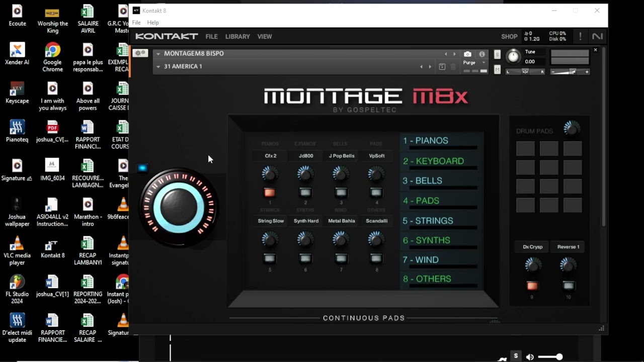Open Cfx 2 sound selector

271,156
